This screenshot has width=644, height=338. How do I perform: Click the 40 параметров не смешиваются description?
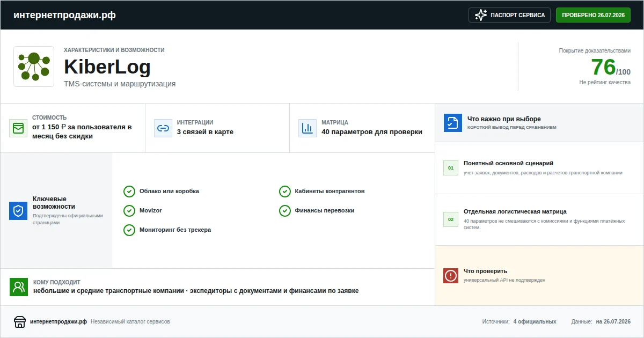point(544,224)
